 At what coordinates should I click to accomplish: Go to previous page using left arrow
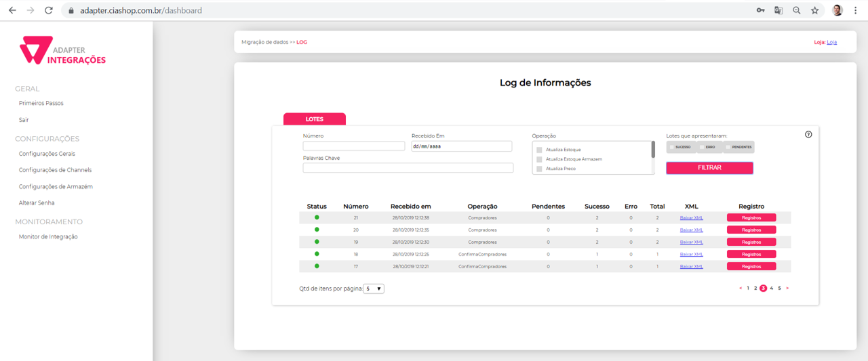[x=741, y=289]
